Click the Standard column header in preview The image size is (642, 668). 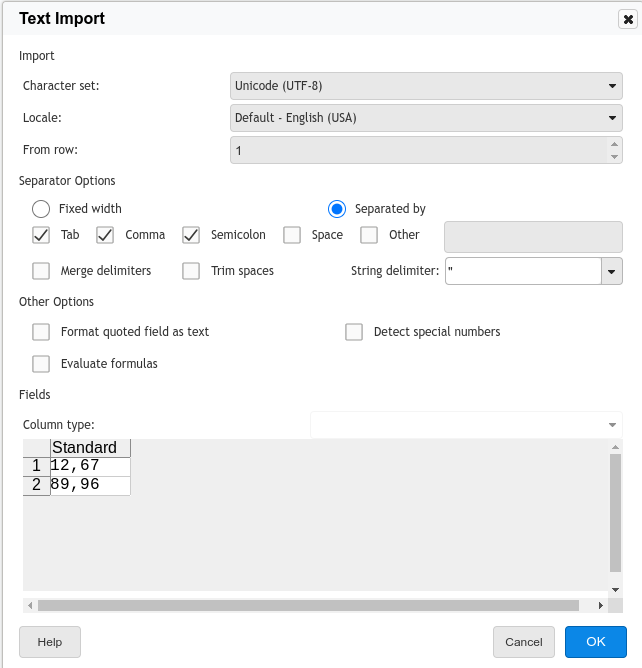pos(90,448)
